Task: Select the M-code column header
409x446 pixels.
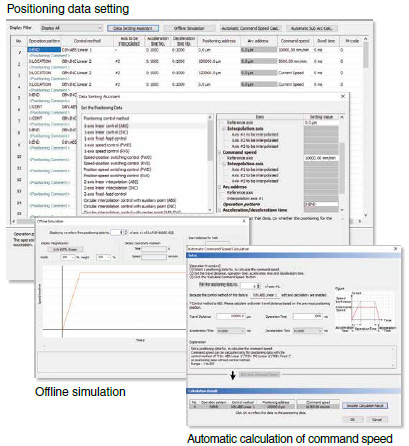Action: 352,41
